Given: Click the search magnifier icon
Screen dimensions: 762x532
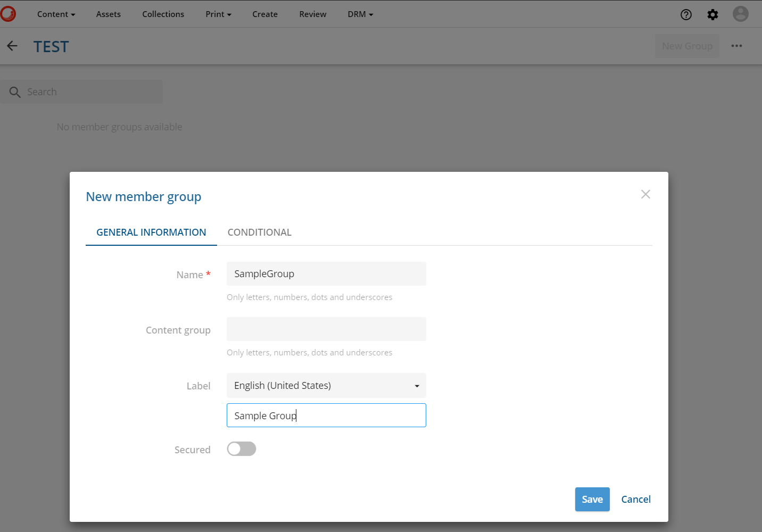Looking at the screenshot, I should click(15, 92).
